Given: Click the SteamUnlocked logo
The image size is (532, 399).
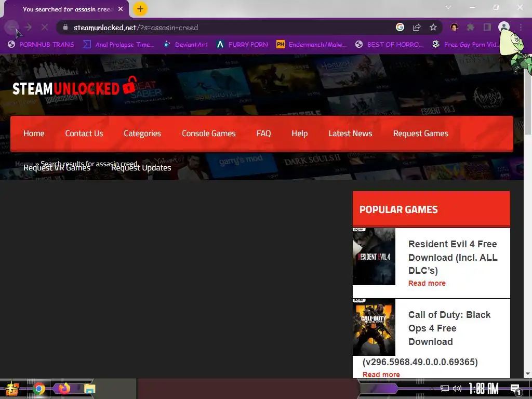Looking at the screenshot, I should tap(75, 87).
